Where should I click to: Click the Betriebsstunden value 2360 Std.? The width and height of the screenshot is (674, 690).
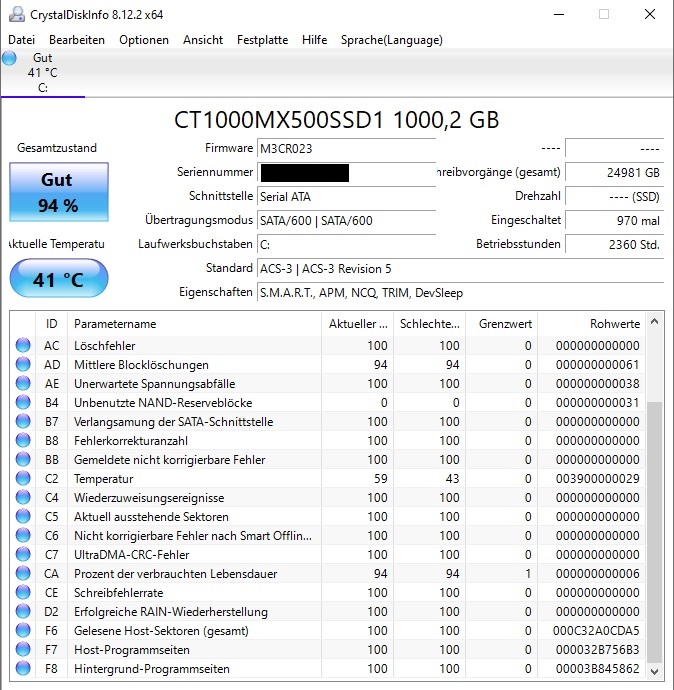coord(614,244)
